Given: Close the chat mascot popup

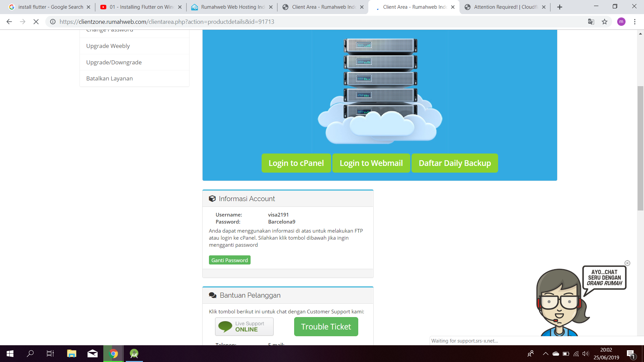Looking at the screenshot, I should click(x=627, y=263).
